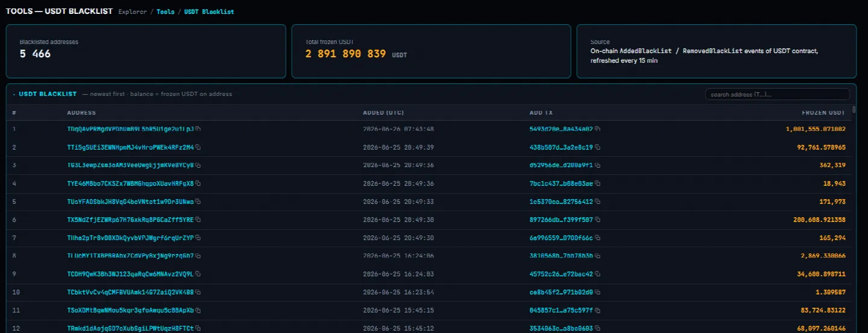Image resolution: width=868 pixels, height=333 pixels.
Task: Open address TYE46MBbo7CKSZx7WBM6hqpoXUavHRFgX8
Action: (x=130, y=183)
